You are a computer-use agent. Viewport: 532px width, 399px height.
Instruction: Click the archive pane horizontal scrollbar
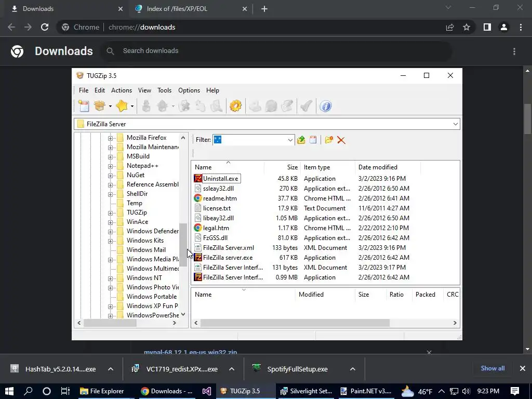point(295,323)
